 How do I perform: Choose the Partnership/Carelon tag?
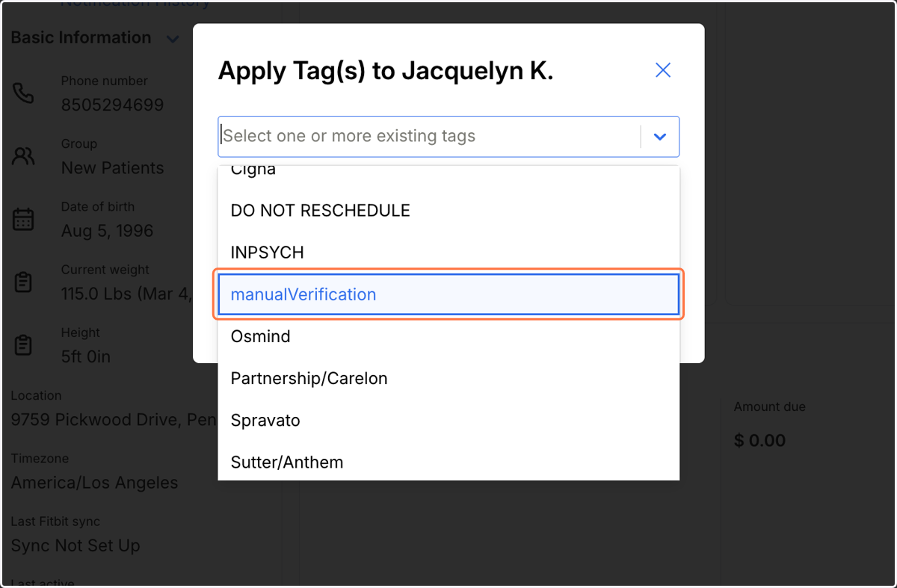point(449,378)
